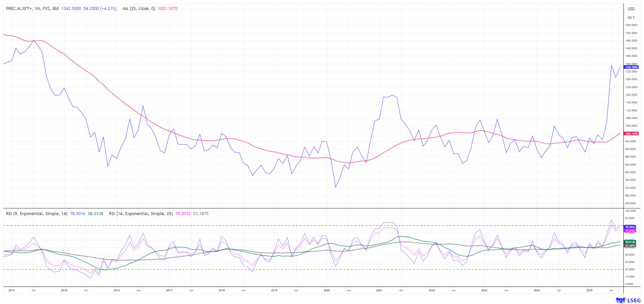Open the 1M interval selector in the header
Image resolution: width=644 pixels, height=304 pixels.
[x=38, y=9]
